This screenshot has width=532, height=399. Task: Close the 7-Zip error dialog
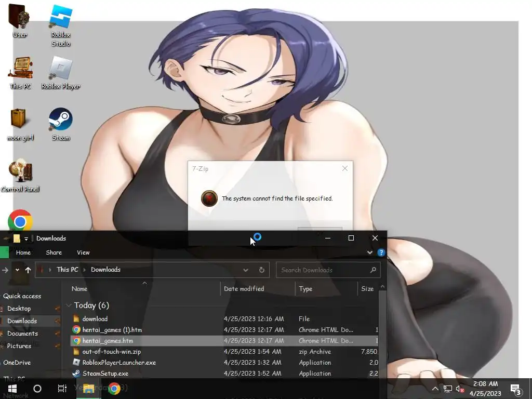pyautogui.click(x=345, y=168)
